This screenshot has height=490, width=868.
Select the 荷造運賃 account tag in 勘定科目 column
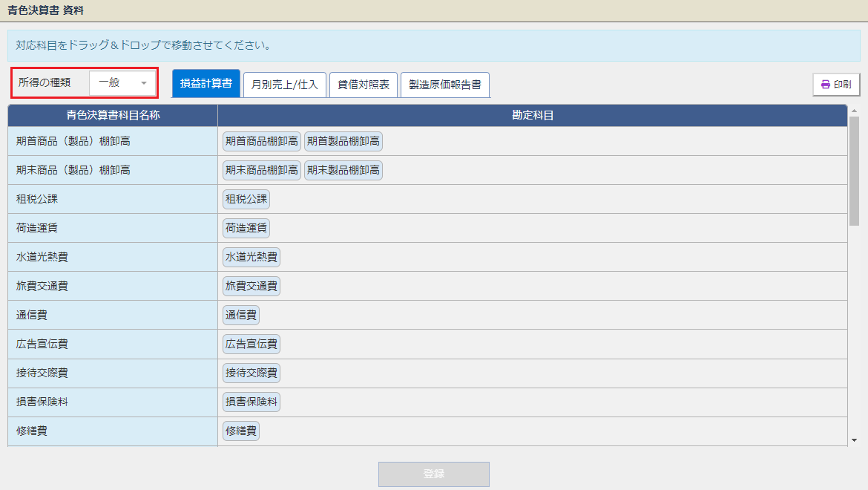(x=246, y=228)
